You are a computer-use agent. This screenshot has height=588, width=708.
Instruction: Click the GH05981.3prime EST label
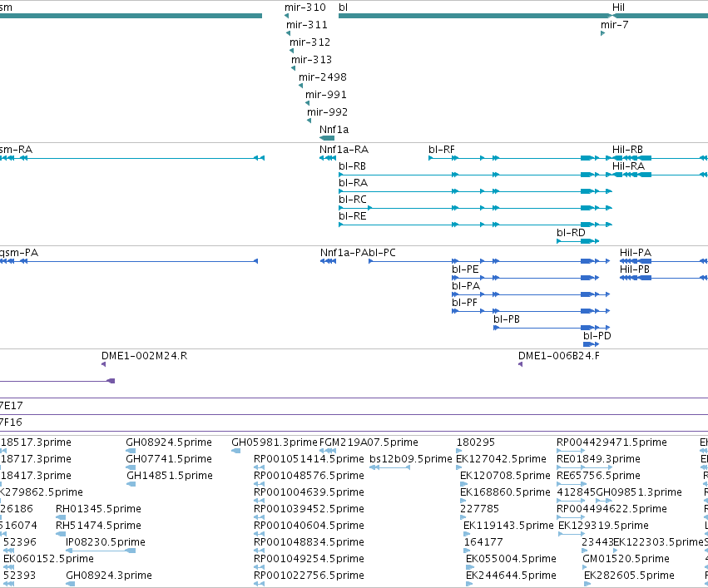pos(275,442)
